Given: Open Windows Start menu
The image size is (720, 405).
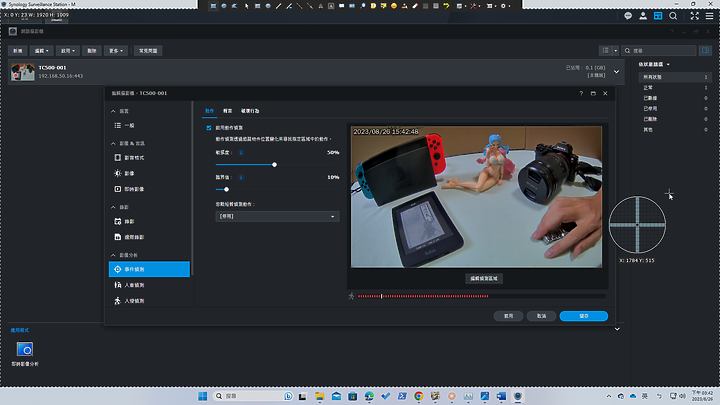Looking at the screenshot, I should click(x=202, y=396).
